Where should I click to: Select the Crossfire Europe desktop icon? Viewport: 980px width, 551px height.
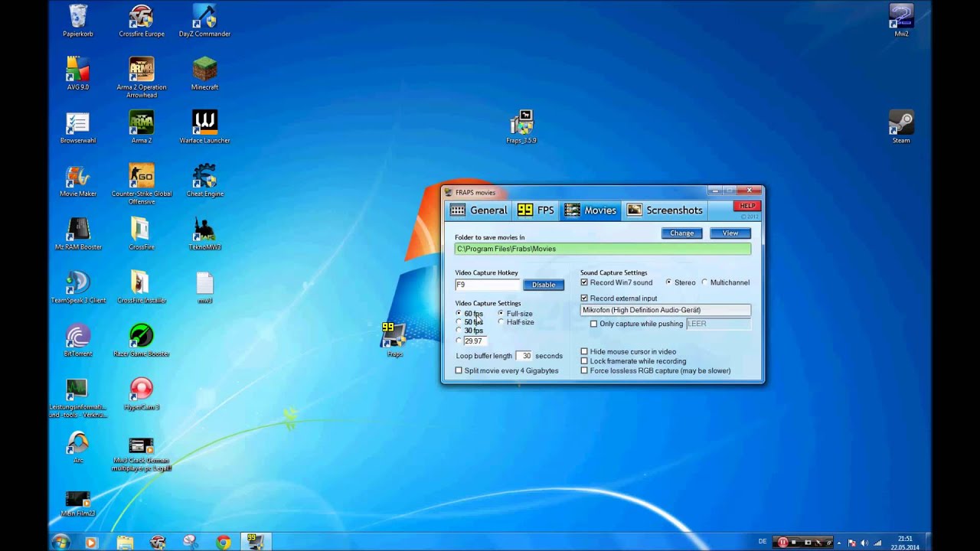(142, 21)
